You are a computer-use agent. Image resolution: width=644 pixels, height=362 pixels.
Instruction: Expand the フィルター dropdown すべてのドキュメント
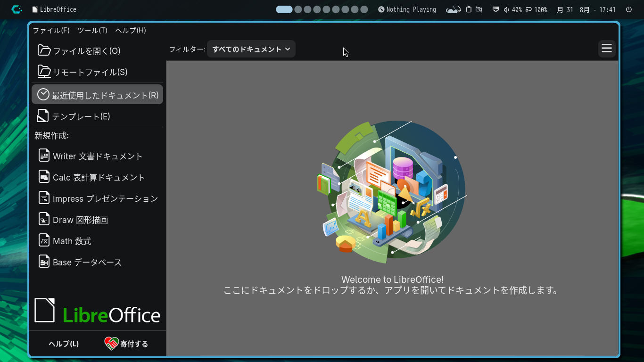(x=251, y=49)
